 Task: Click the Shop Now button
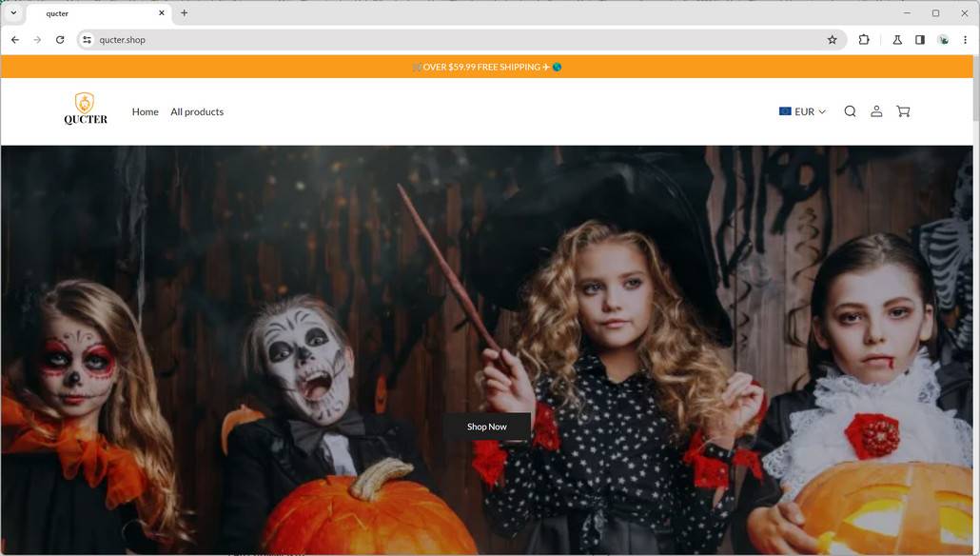(487, 427)
